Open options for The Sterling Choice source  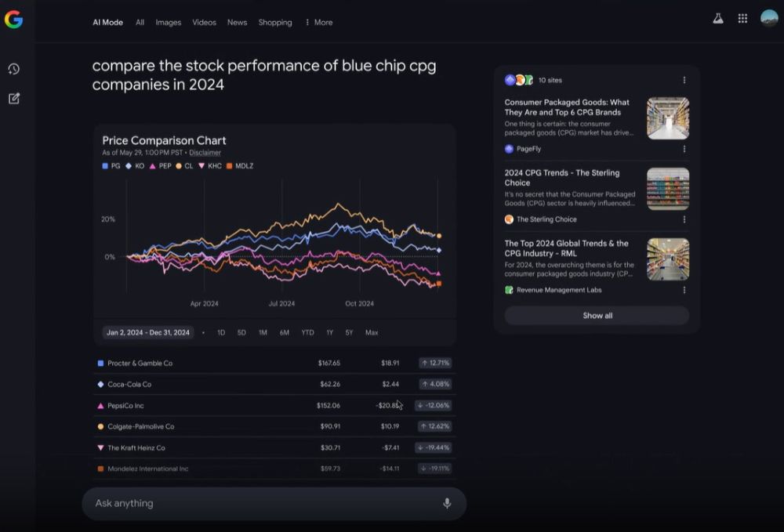(684, 219)
